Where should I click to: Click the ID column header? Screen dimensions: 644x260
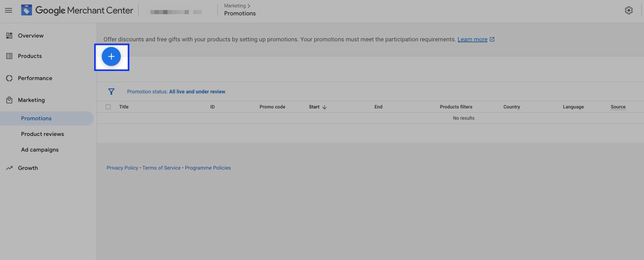tap(212, 107)
